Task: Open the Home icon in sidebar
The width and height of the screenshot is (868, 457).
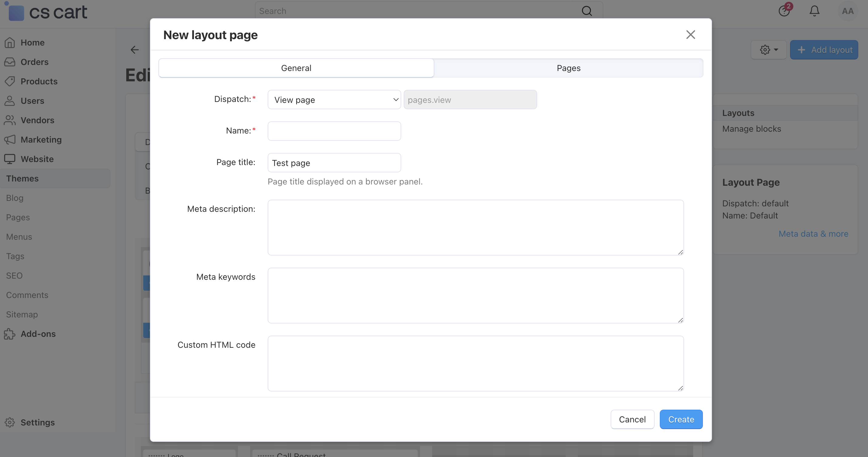Action: 10,42
